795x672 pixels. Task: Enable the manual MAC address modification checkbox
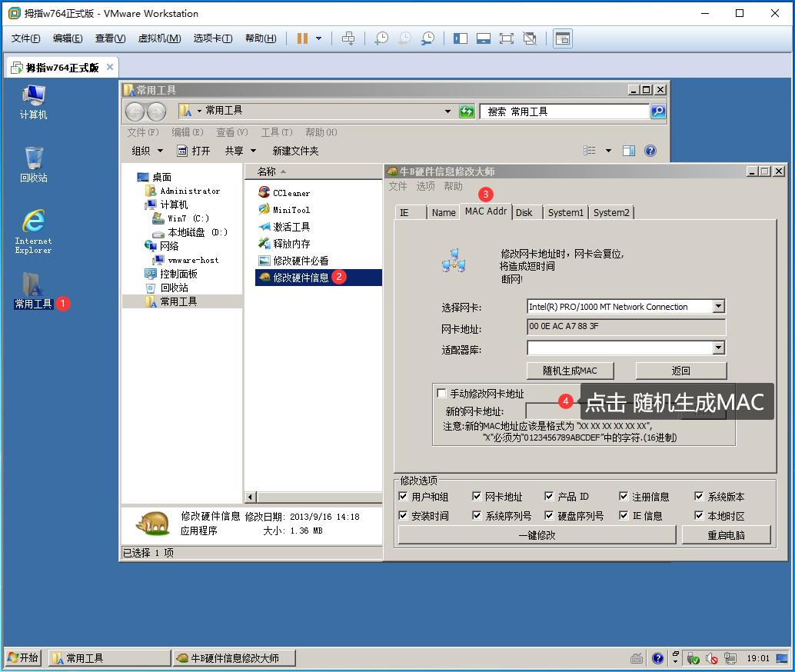(x=441, y=394)
